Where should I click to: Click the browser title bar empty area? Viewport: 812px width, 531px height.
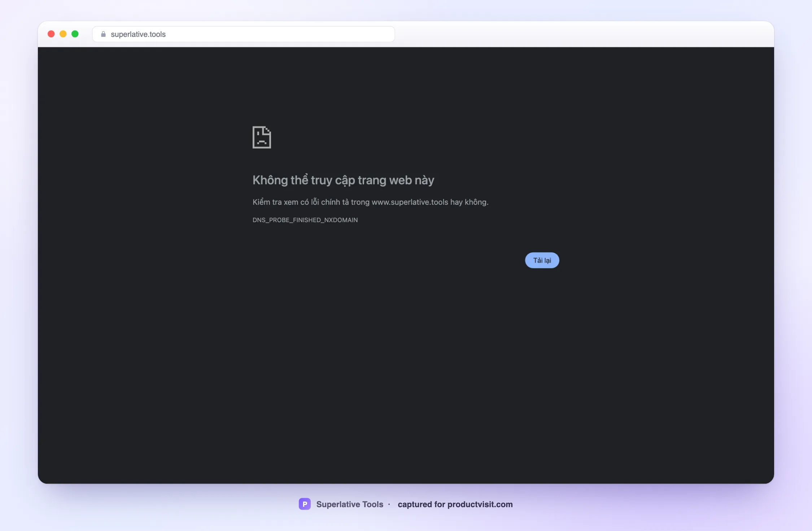pos(577,34)
